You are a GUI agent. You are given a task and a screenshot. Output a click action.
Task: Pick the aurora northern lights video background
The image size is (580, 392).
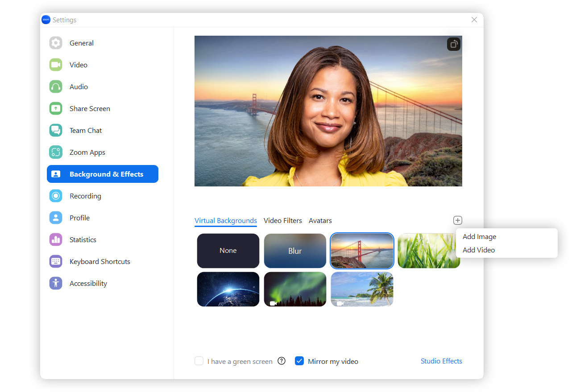coord(295,289)
